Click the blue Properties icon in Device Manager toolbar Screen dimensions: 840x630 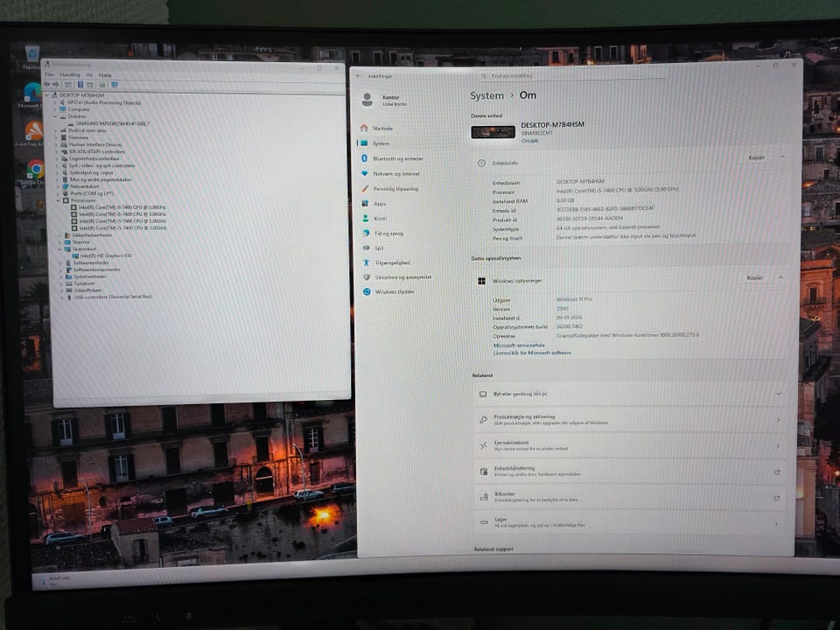[80, 85]
